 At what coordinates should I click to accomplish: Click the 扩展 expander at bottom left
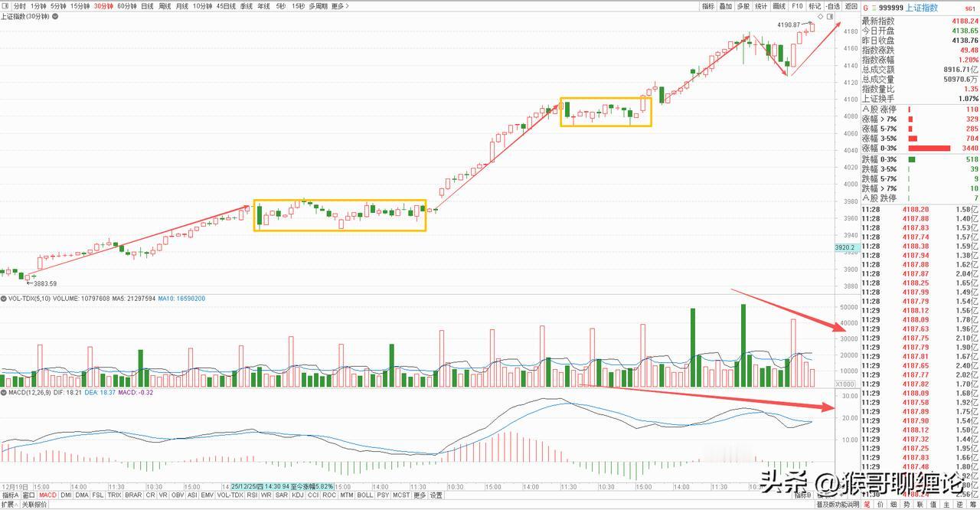[x=9, y=505]
